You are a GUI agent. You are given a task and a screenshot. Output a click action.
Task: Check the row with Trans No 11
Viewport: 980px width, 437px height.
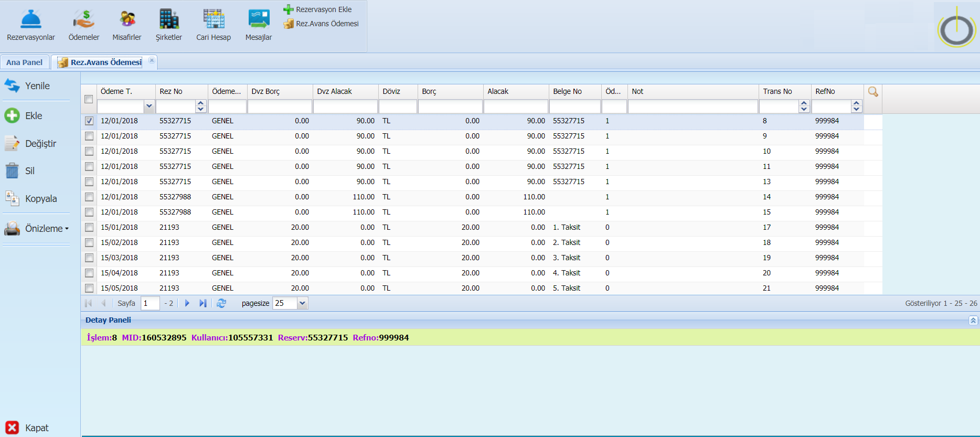pos(89,166)
